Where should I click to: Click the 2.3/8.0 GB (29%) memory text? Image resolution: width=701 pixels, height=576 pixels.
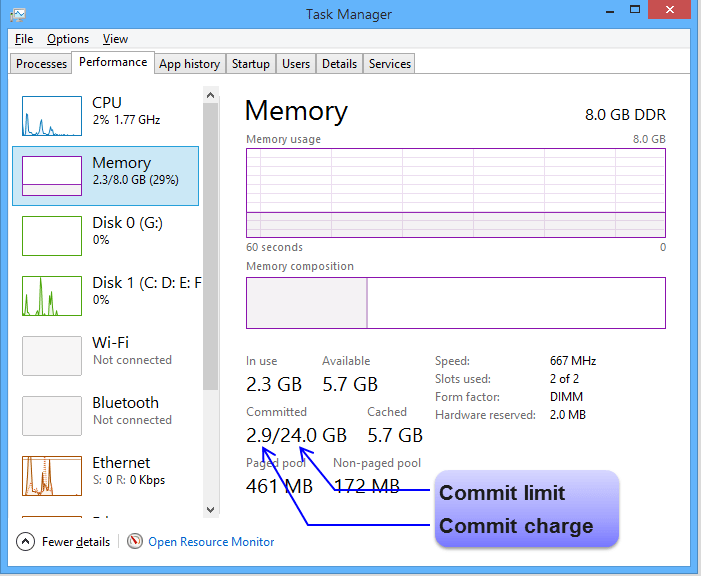135,180
